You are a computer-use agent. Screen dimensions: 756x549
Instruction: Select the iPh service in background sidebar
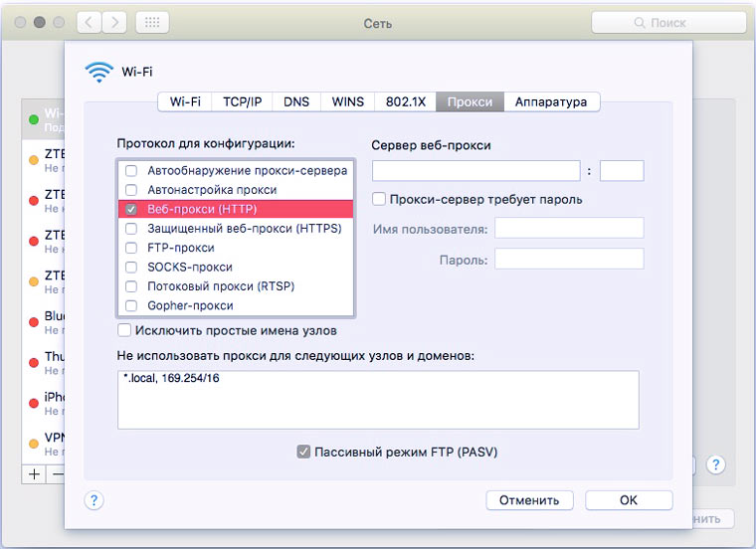[44, 403]
